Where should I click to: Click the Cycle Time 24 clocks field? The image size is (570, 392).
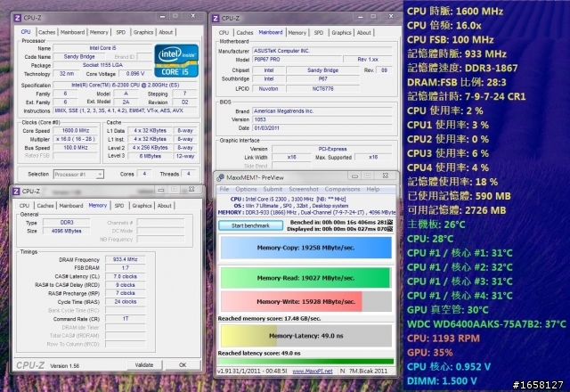pos(125,302)
